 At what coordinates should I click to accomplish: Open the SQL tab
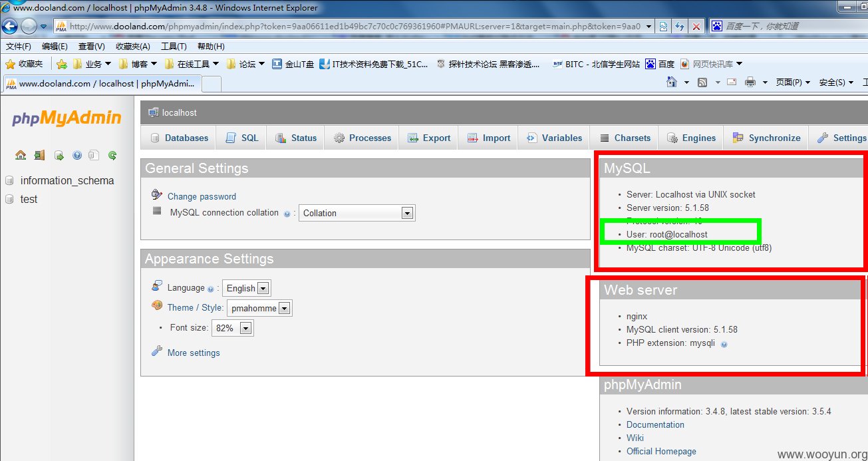click(x=242, y=138)
